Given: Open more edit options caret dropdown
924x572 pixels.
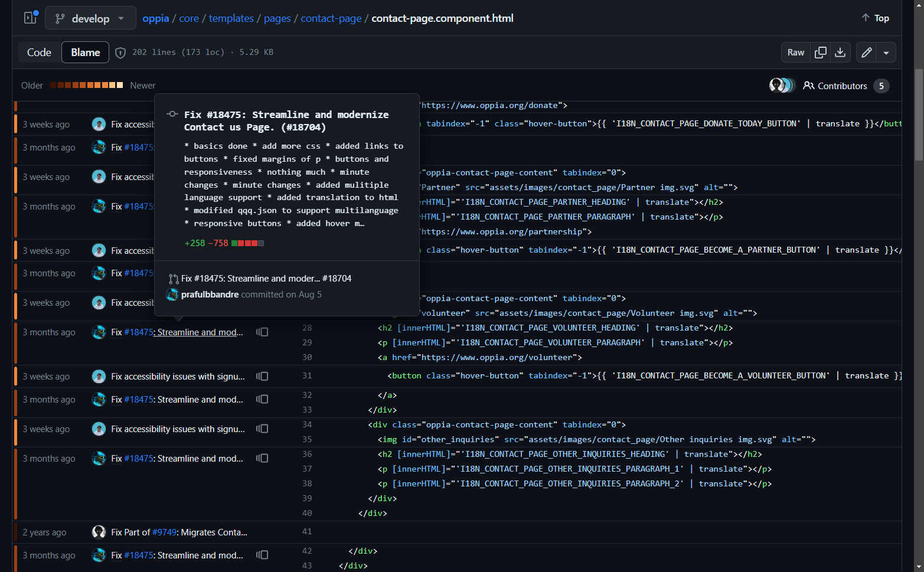Looking at the screenshot, I should [x=886, y=53].
